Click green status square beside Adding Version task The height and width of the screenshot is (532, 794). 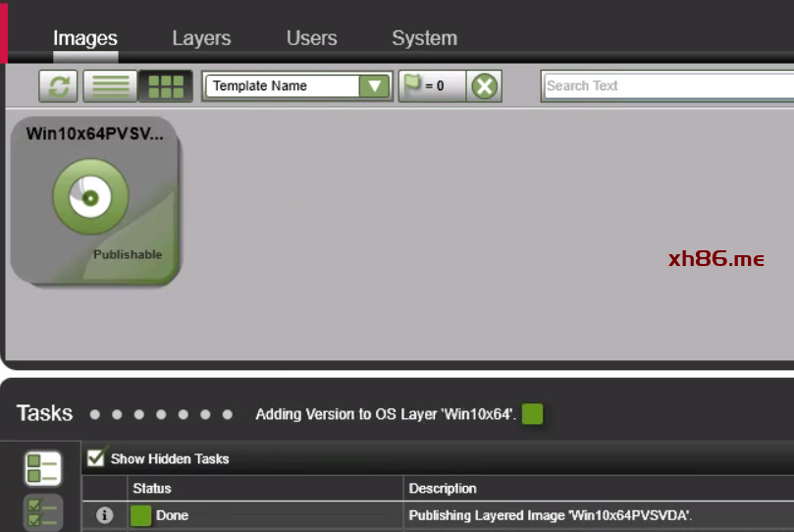(532, 414)
